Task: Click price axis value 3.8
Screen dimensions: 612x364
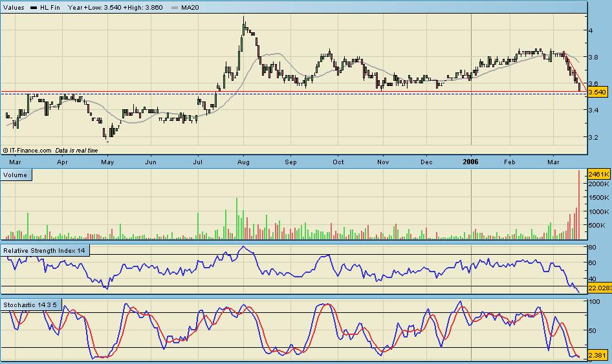Action: point(593,57)
